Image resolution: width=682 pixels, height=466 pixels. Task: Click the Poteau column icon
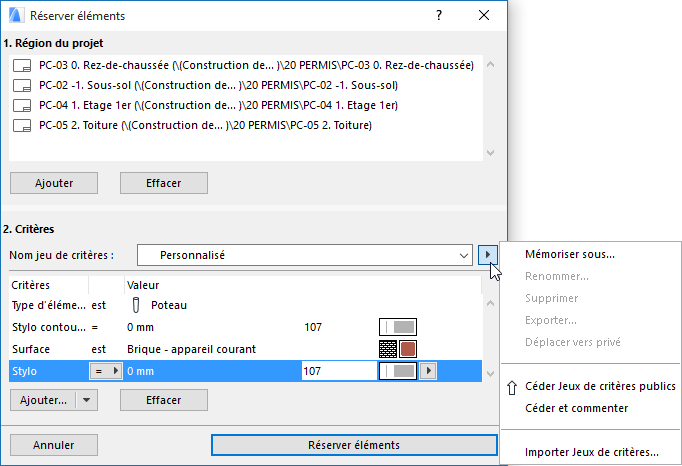[135, 304]
